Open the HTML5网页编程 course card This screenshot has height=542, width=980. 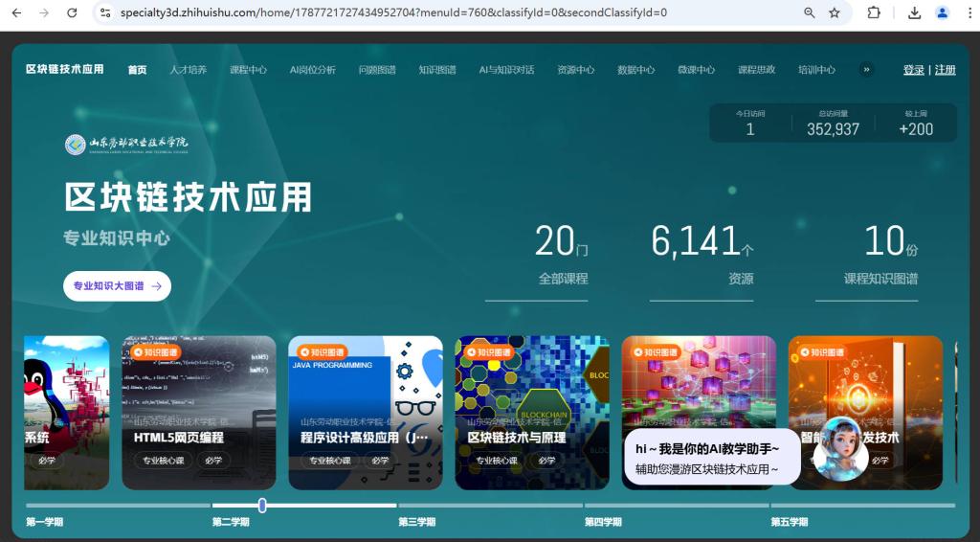point(199,413)
